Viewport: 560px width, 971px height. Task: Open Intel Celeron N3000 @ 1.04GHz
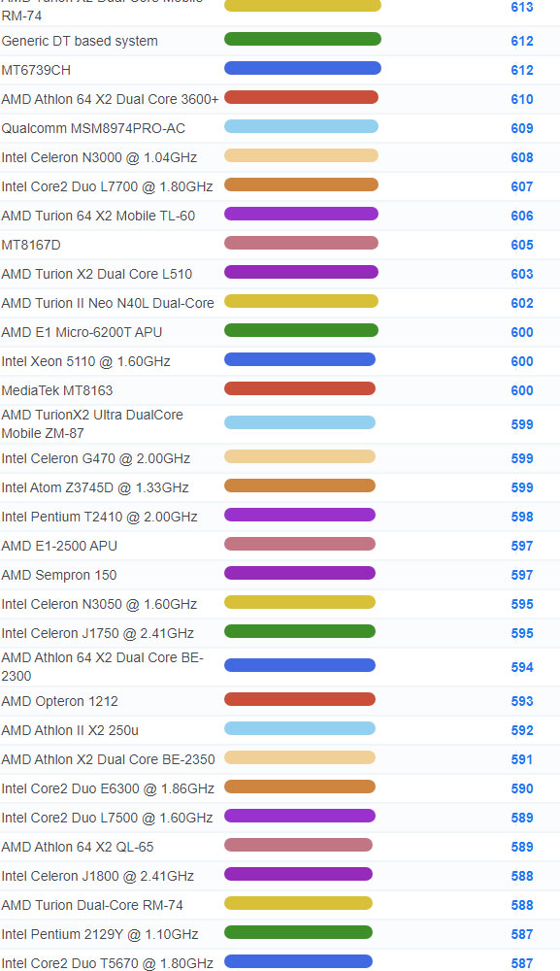99,158
